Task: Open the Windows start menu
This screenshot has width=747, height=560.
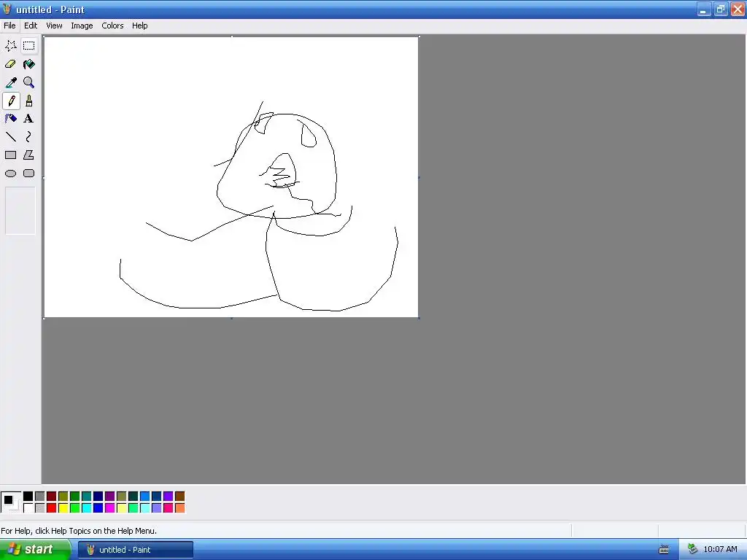Action: click(x=35, y=550)
